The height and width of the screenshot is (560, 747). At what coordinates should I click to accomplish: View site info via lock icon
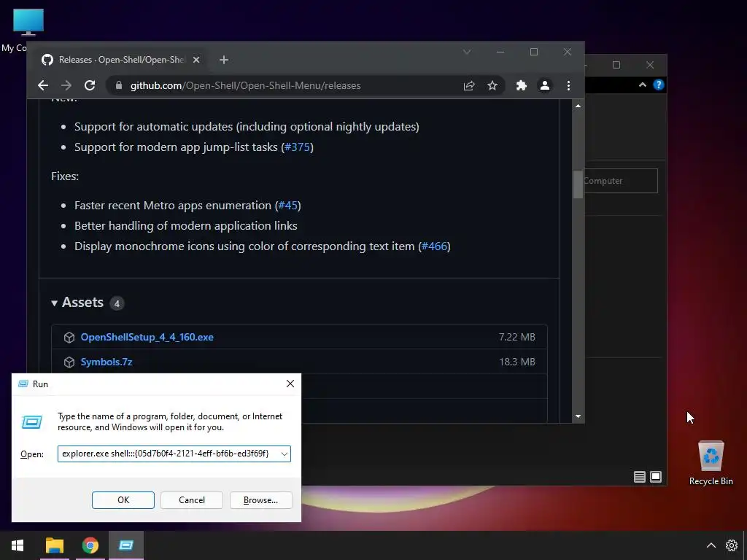(119, 85)
